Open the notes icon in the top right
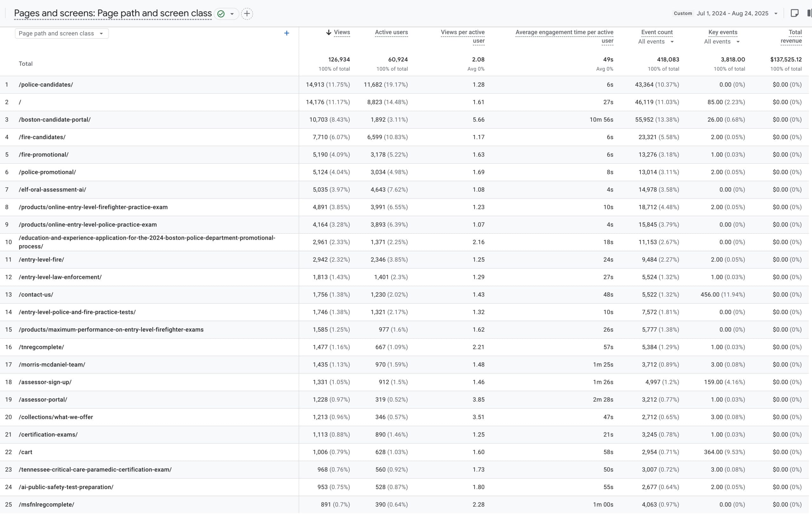Image resolution: width=812 pixels, height=523 pixels. (794, 13)
